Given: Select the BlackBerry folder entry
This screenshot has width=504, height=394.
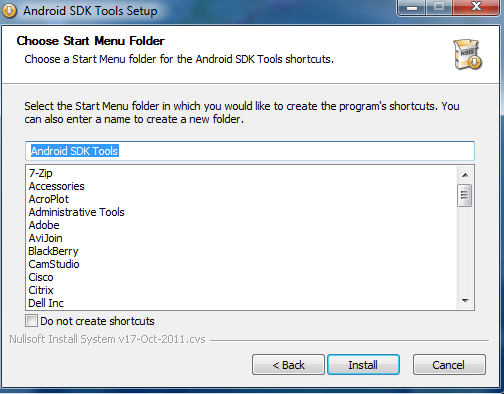Looking at the screenshot, I should (x=53, y=251).
